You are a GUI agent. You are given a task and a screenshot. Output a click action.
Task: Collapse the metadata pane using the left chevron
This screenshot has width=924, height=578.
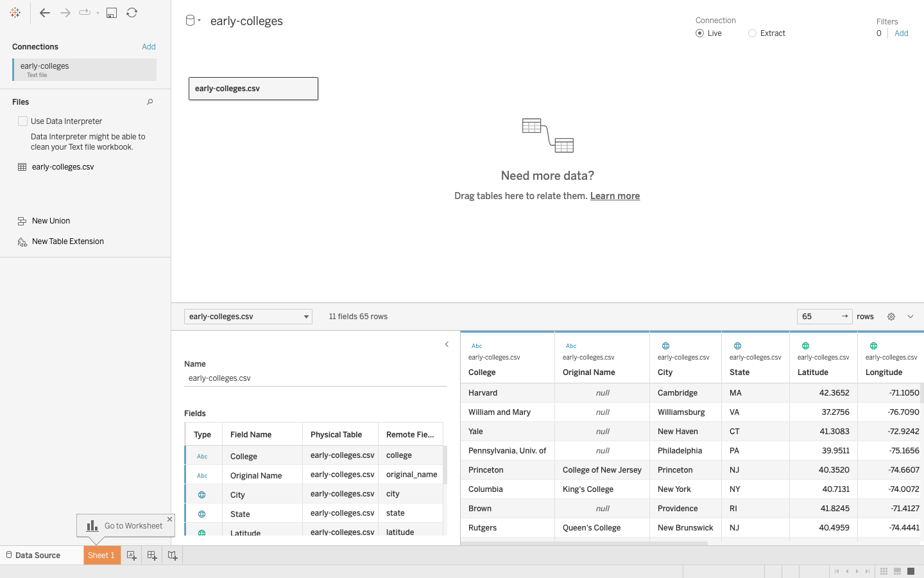coord(447,344)
